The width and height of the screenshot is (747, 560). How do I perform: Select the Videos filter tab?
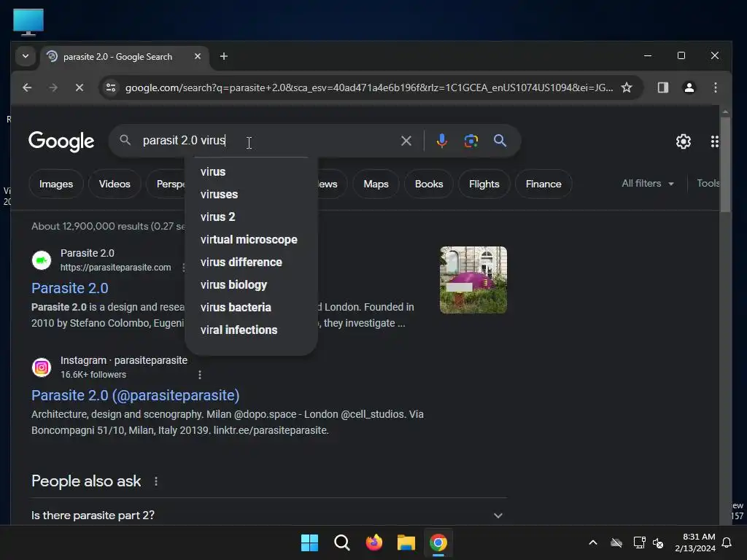click(115, 184)
